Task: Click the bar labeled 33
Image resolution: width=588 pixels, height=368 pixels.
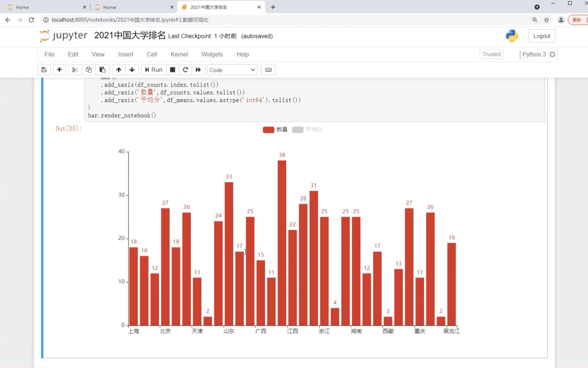Action: pyautogui.click(x=229, y=254)
